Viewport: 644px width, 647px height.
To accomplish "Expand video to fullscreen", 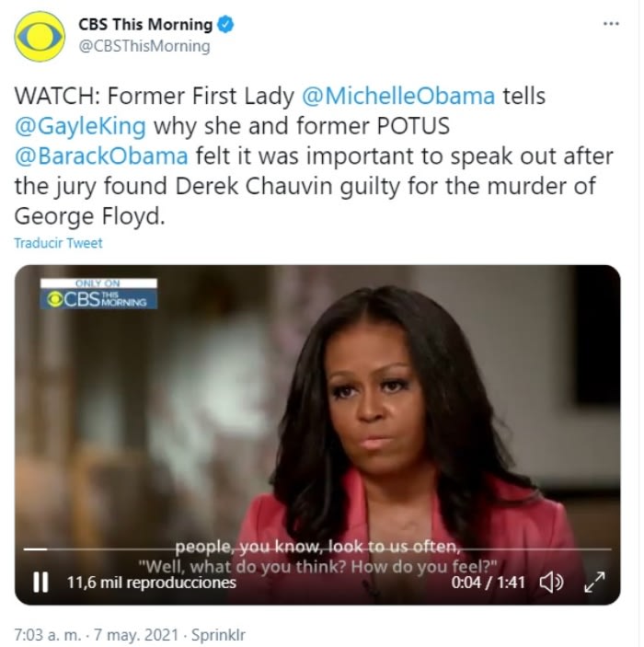I will [x=594, y=583].
